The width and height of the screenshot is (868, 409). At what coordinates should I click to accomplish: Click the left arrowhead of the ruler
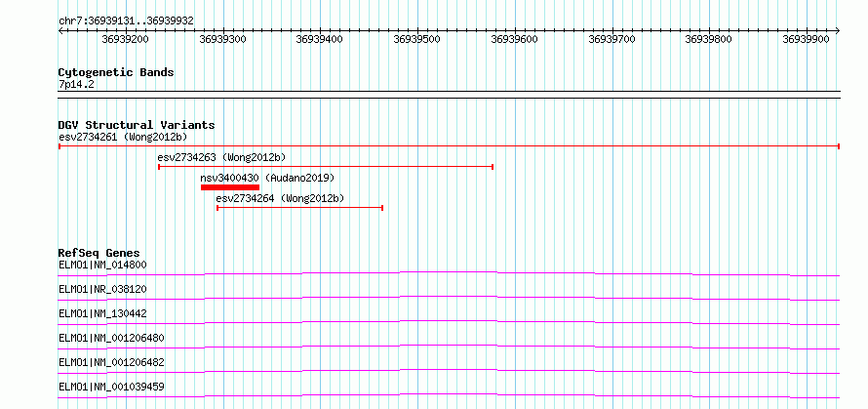click(x=60, y=30)
